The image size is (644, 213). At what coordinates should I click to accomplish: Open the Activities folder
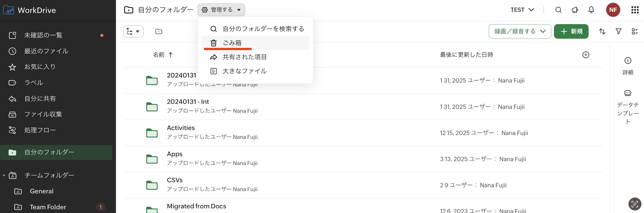click(181, 128)
